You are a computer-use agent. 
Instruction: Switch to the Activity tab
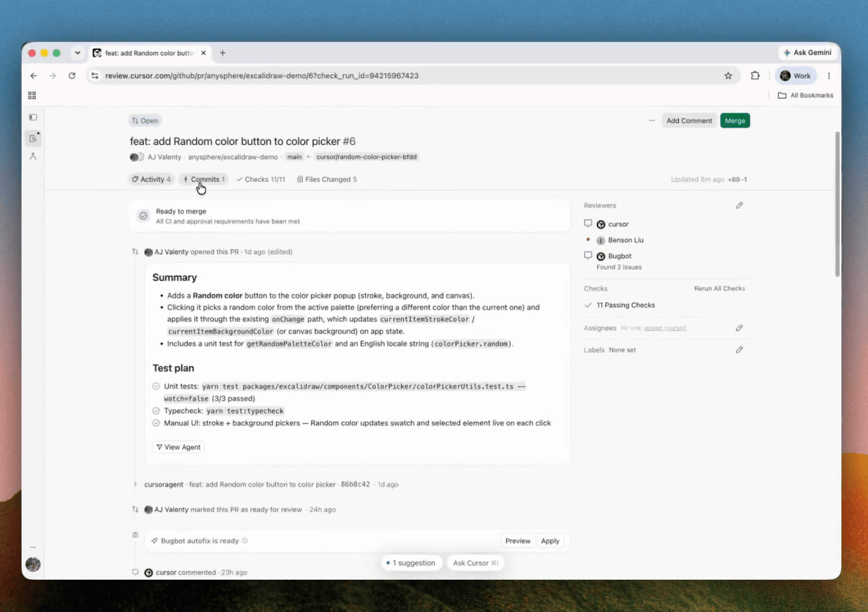coord(152,179)
